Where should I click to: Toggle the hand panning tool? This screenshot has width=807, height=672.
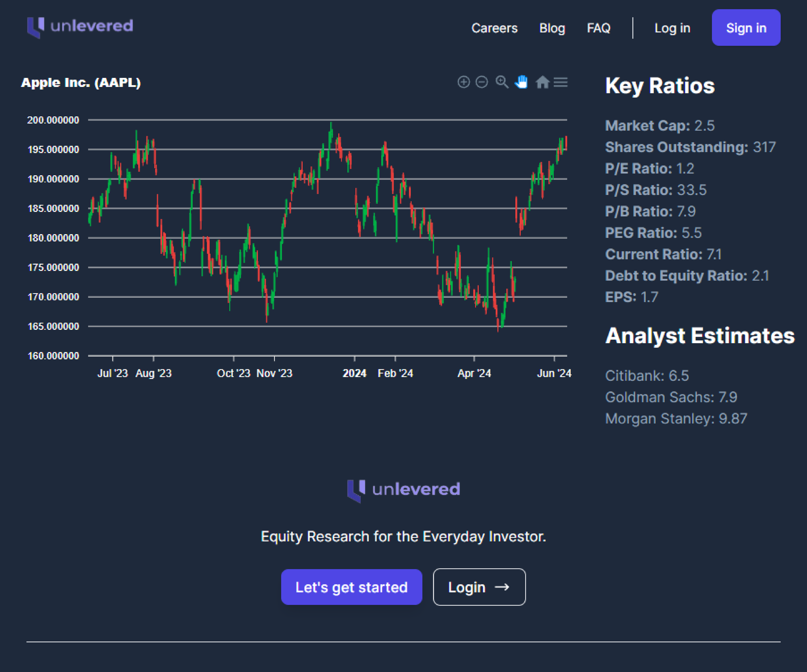[521, 82]
